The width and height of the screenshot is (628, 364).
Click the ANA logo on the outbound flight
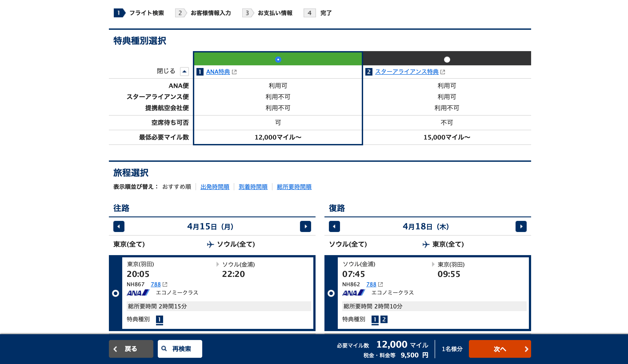(x=138, y=293)
